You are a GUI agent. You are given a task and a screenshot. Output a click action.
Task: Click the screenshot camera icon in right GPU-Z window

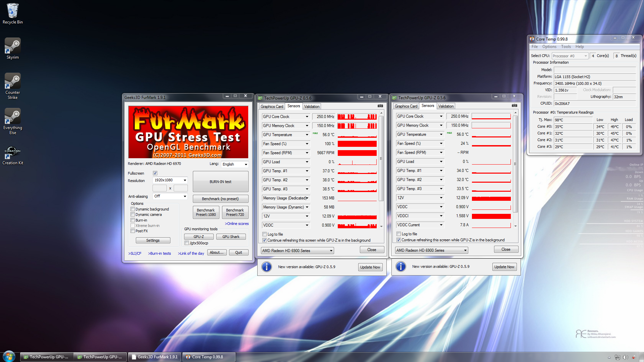tap(515, 106)
